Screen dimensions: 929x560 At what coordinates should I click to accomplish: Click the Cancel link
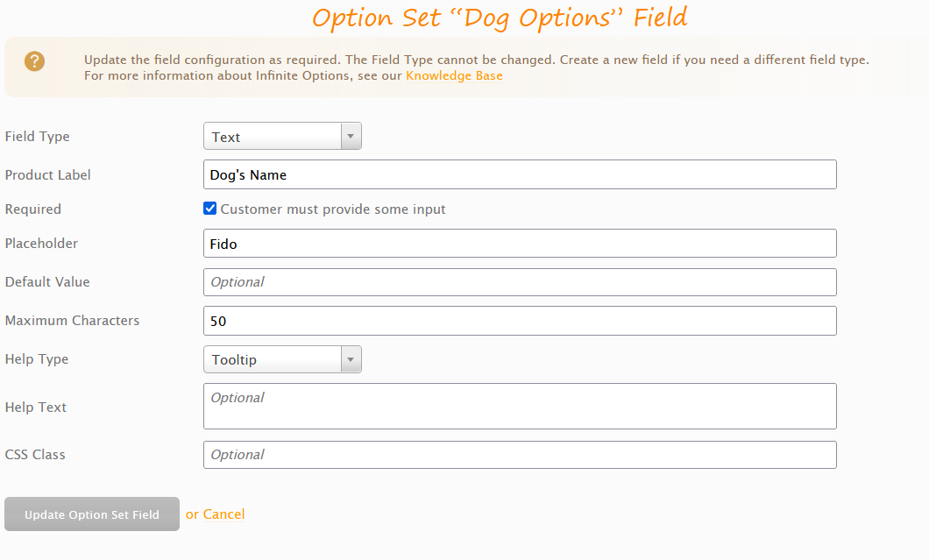pyautogui.click(x=223, y=514)
